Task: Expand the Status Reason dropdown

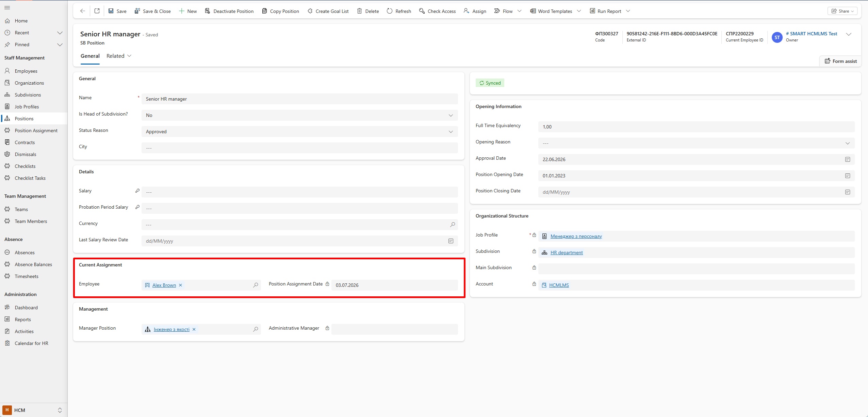Action: (x=451, y=132)
